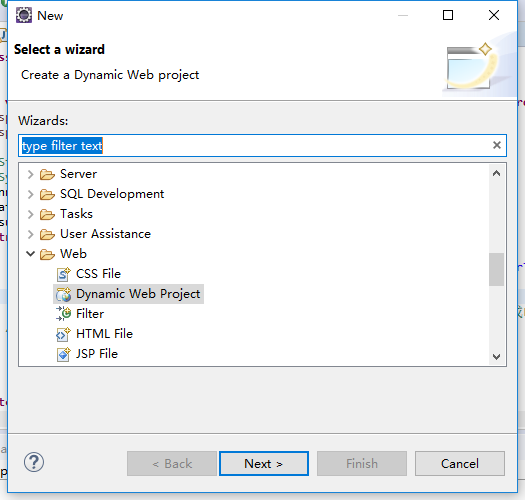Viewport: 525px width, 500px height.
Task: Expand the Tasks folder chevron
Action: click(x=30, y=214)
